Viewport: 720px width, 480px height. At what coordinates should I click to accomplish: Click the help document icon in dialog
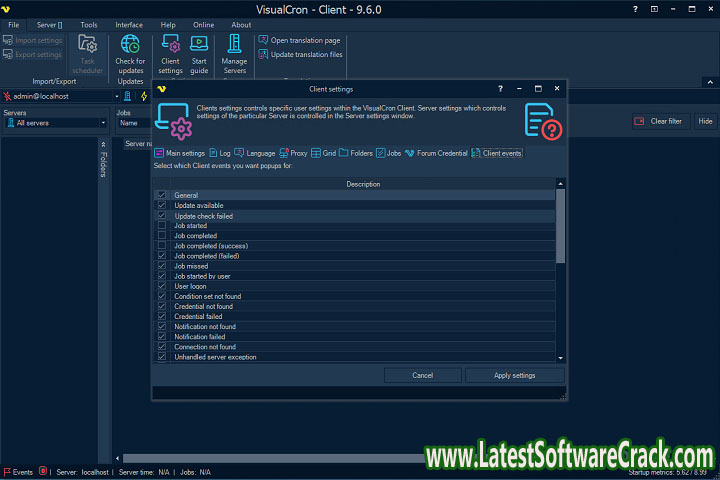[x=543, y=120]
